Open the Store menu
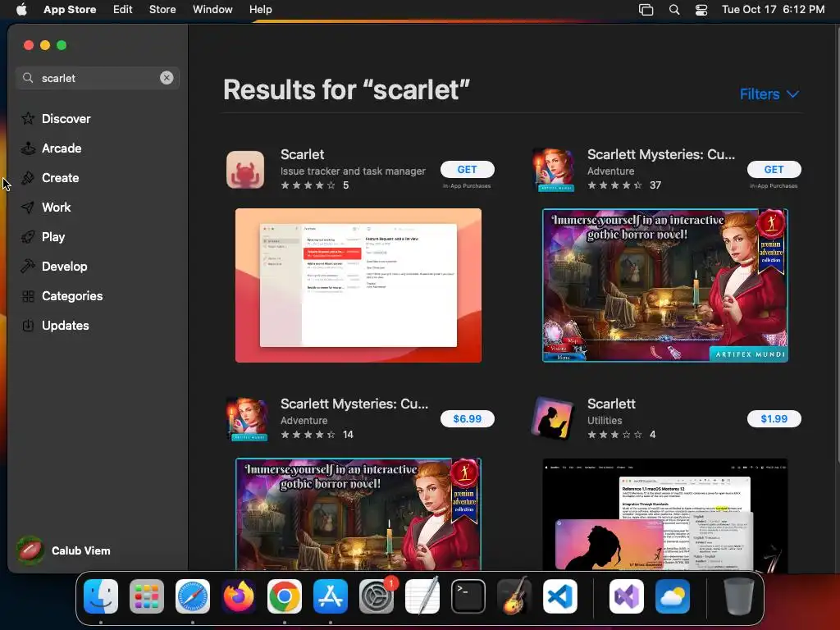 (x=162, y=10)
